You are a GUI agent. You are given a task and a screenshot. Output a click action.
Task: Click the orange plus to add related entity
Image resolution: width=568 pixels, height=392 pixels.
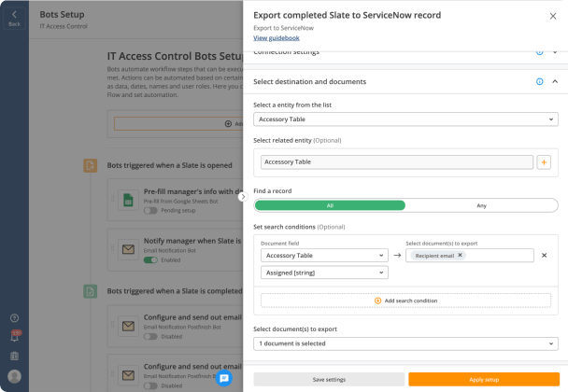coord(544,162)
